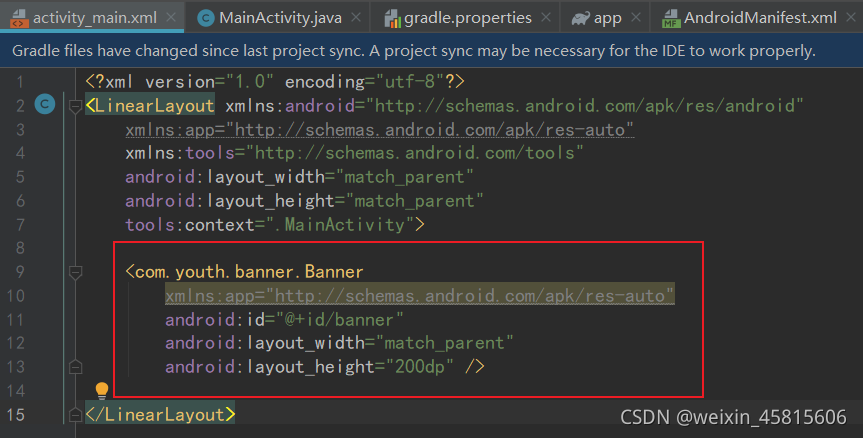The height and width of the screenshot is (438, 863).
Task: Switch to the app gradle tab
Action: click(604, 18)
